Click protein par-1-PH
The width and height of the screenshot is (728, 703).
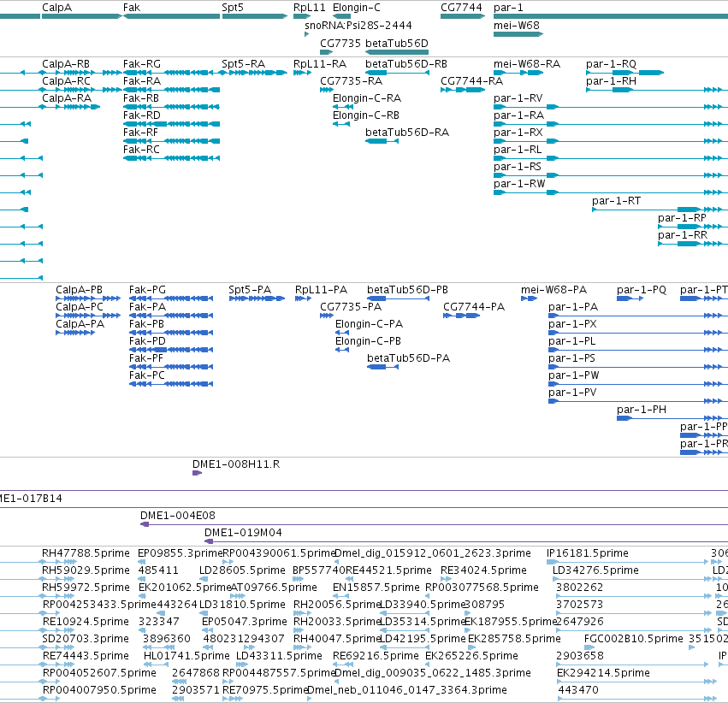point(672,418)
